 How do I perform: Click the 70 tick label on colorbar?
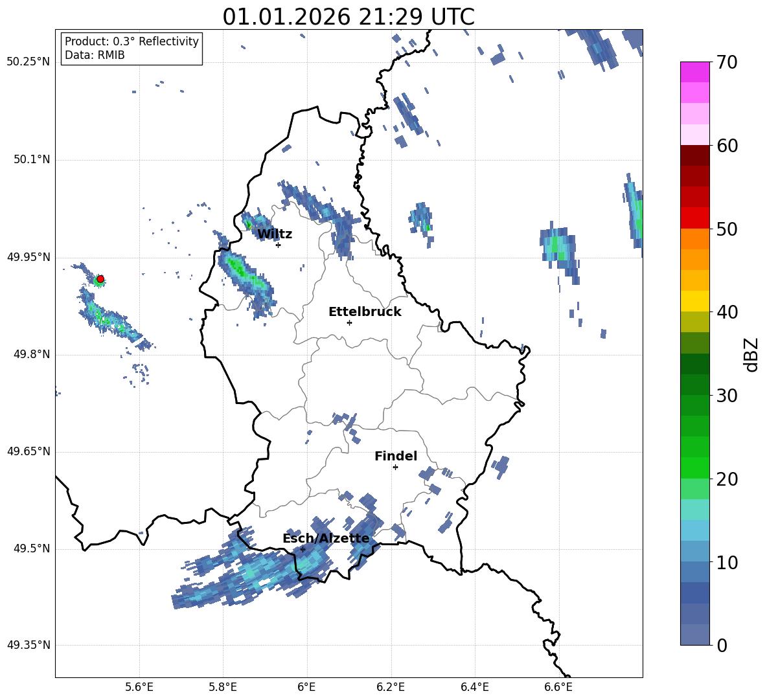click(x=727, y=62)
